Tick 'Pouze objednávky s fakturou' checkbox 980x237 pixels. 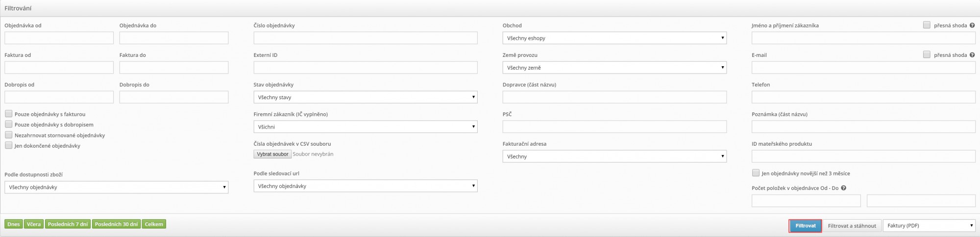pos(8,114)
